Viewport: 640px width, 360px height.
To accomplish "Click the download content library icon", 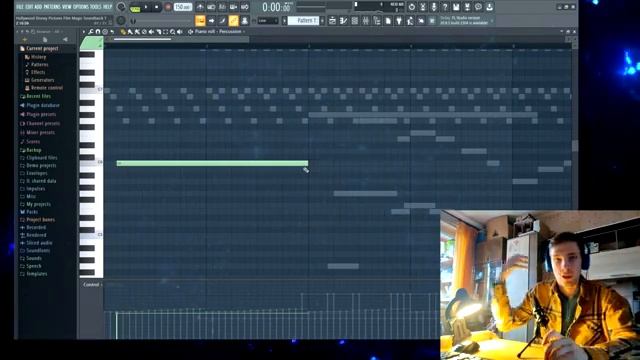I will [x=489, y=7].
